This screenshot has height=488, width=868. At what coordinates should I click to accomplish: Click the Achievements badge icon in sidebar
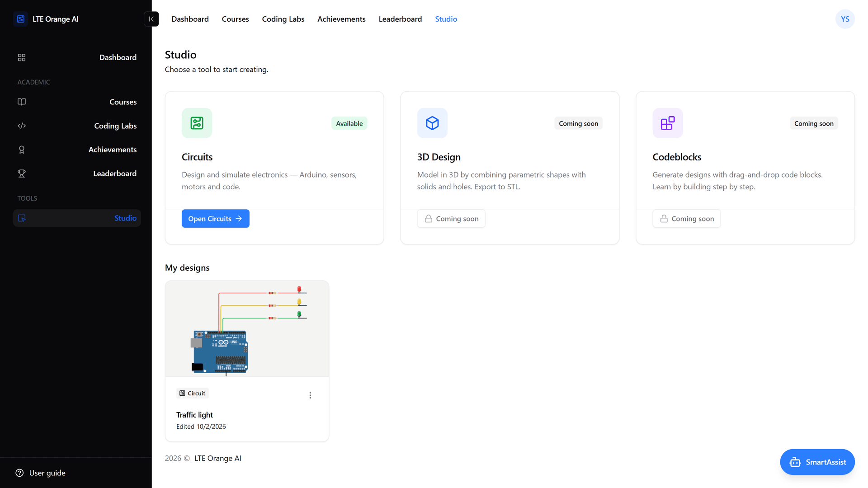(22, 150)
